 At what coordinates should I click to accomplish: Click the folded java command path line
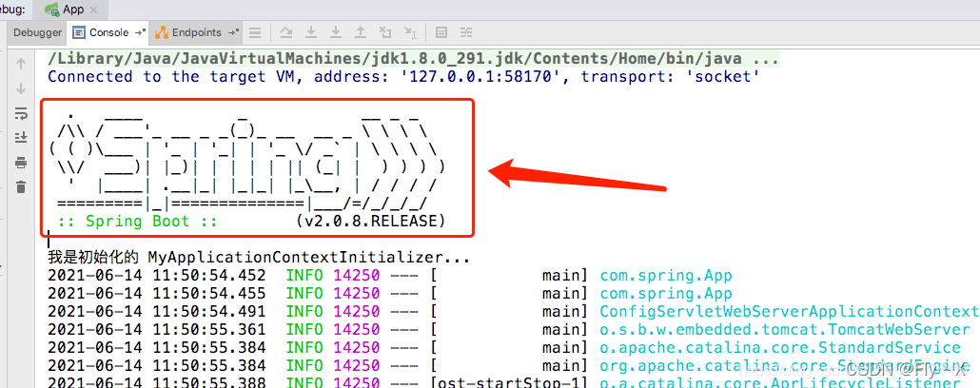(414, 59)
